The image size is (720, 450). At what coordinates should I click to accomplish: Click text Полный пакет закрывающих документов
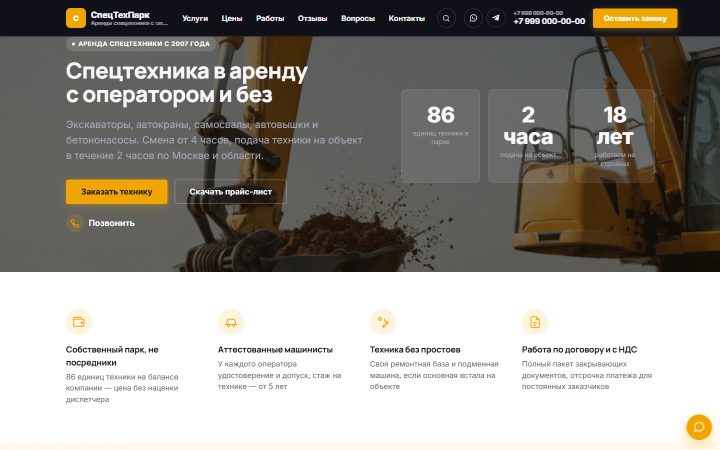587,375
